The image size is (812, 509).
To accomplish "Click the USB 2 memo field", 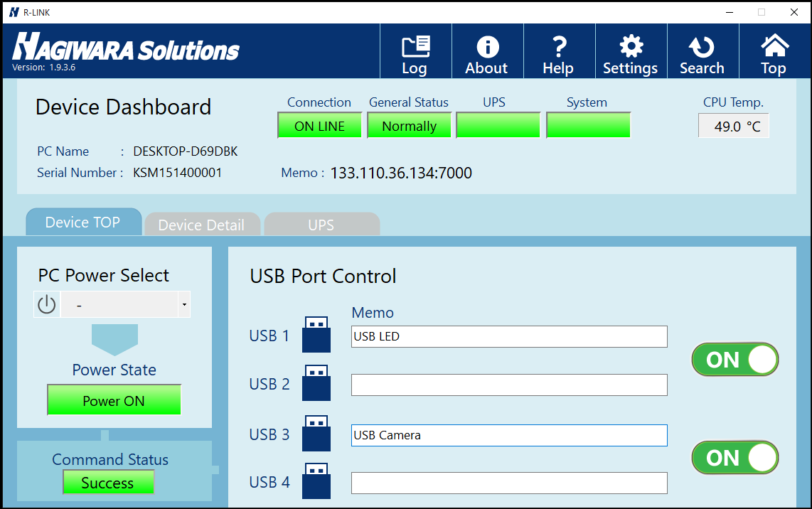I will point(509,385).
